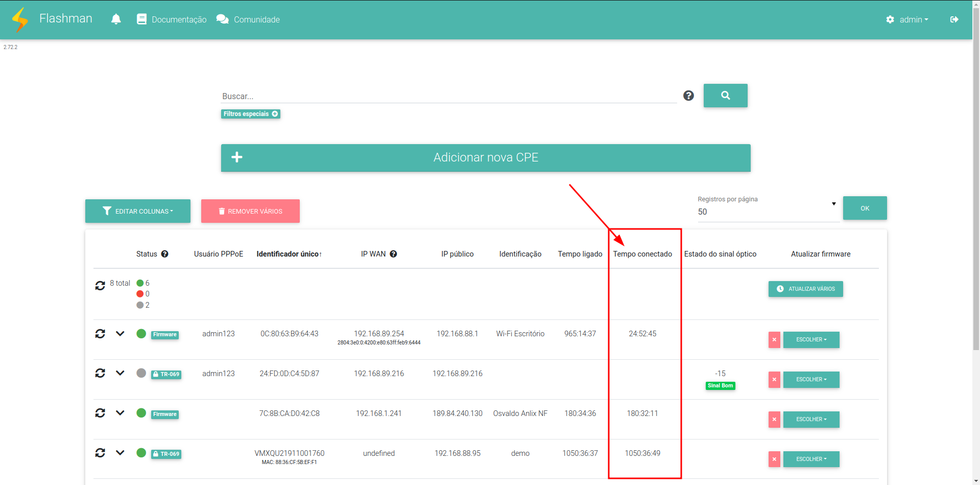The image size is (980, 485).
Task: Expand row 7C:8B:CA:D0:42:C8
Action: point(120,413)
